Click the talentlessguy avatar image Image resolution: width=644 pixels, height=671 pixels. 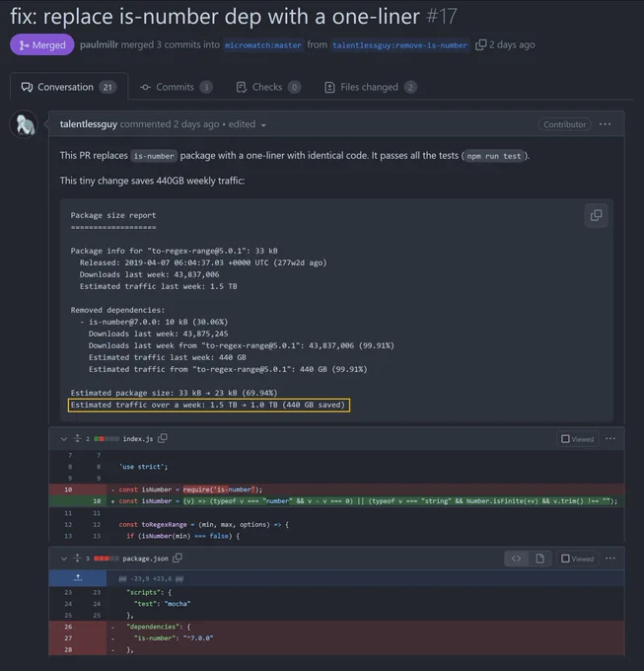click(24, 124)
